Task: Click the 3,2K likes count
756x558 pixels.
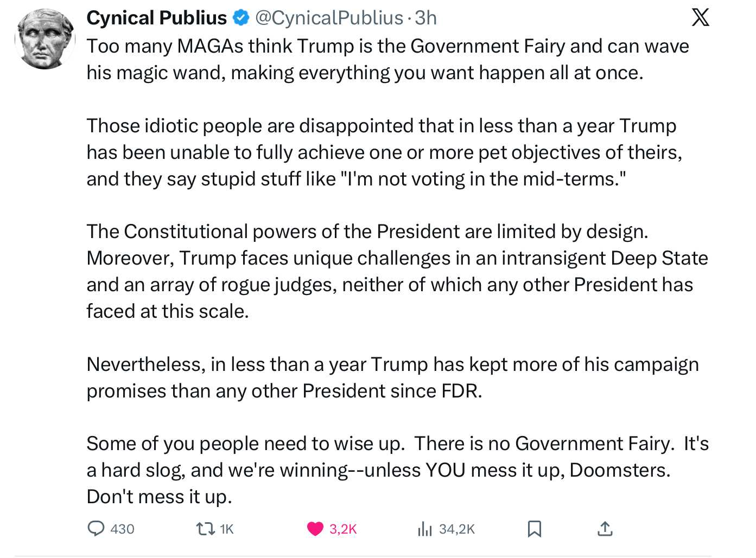Action: click(343, 529)
